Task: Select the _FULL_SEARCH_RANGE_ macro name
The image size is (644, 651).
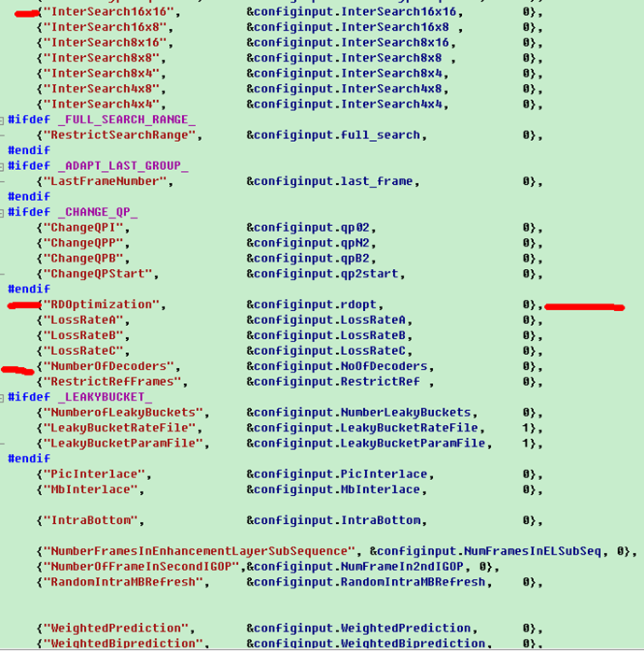Action: 127,120
